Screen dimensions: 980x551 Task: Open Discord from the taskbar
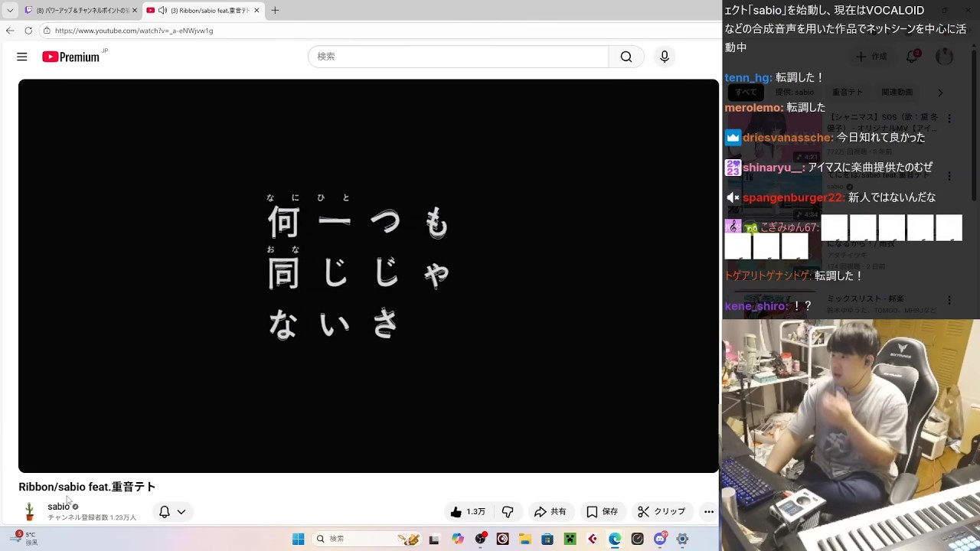point(660,539)
